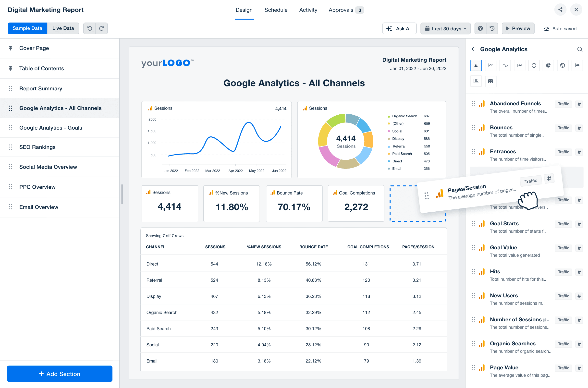588x388 pixels.
Task: Open the Traffic category selector for Entrances
Action: coord(563,152)
